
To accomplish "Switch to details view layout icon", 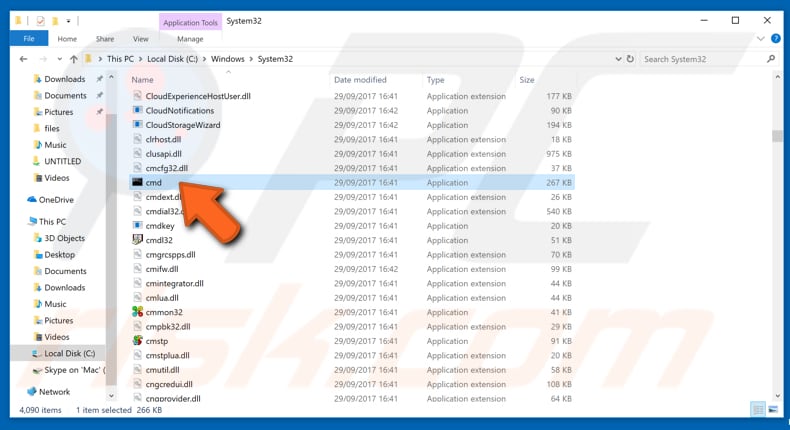I will coord(758,410).
